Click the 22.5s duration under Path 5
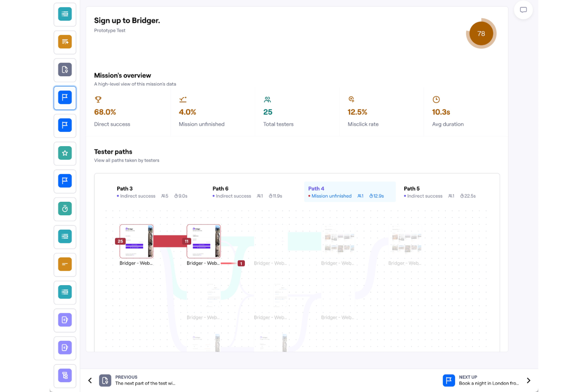Screen dimensions: 588x392 coord(468,196)
